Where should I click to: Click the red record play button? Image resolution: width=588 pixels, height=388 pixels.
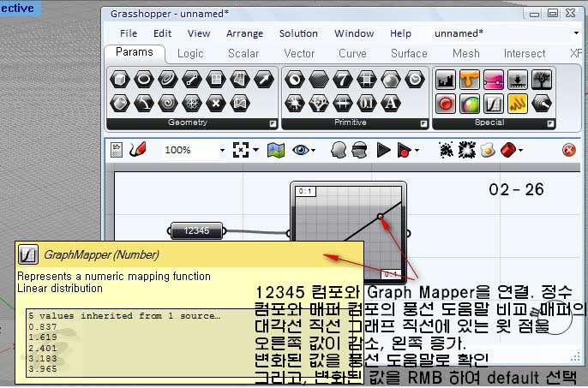(x=404, y=150)
